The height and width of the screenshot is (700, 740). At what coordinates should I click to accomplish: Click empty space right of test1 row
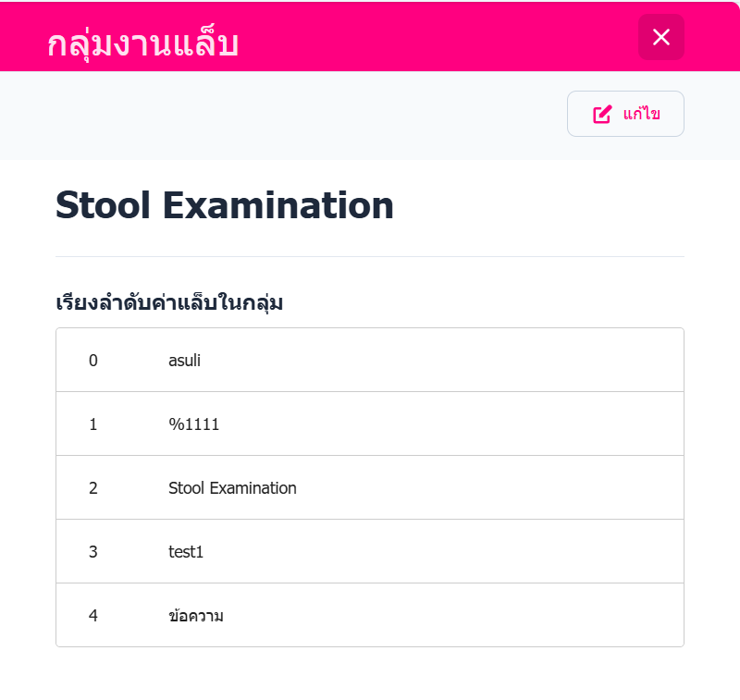click(462, 552)
